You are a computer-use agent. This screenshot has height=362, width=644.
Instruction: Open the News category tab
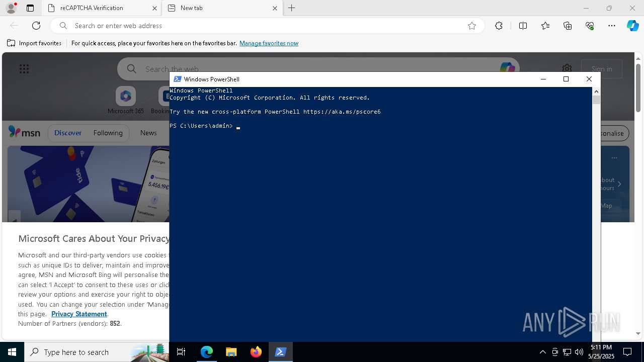point(148,133)
